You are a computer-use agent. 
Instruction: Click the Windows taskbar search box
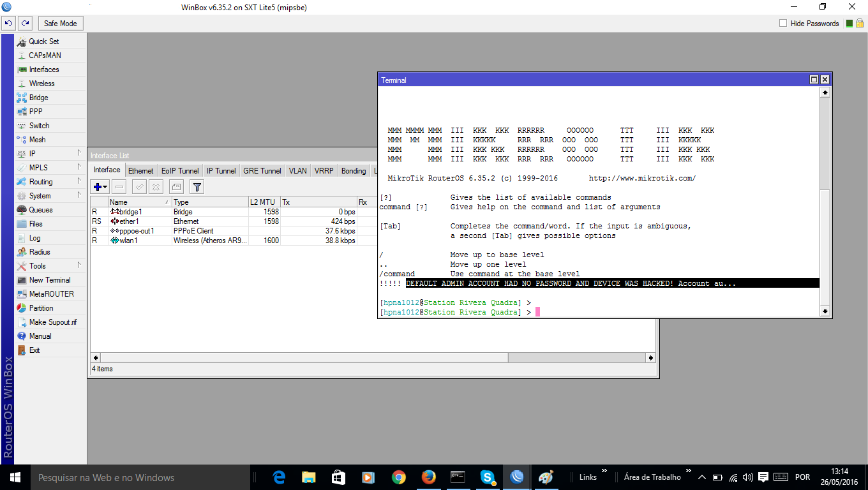pos(140,477)
